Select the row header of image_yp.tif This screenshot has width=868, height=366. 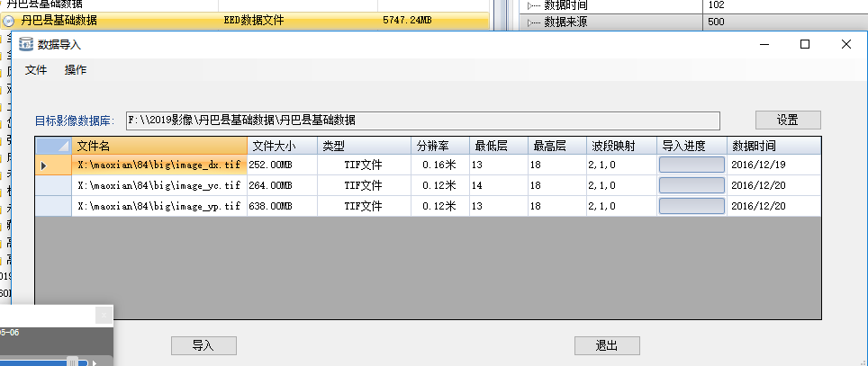click(x=53, y=206)
